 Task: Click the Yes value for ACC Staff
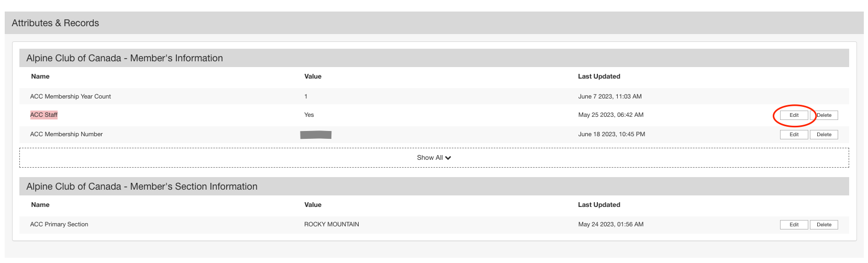309,115
